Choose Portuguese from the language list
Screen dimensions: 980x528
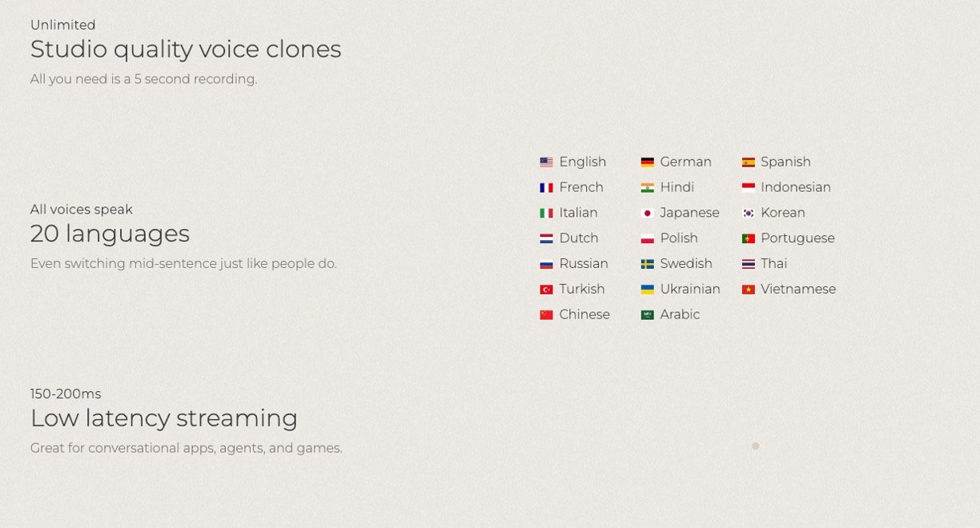tap(797, 238)
